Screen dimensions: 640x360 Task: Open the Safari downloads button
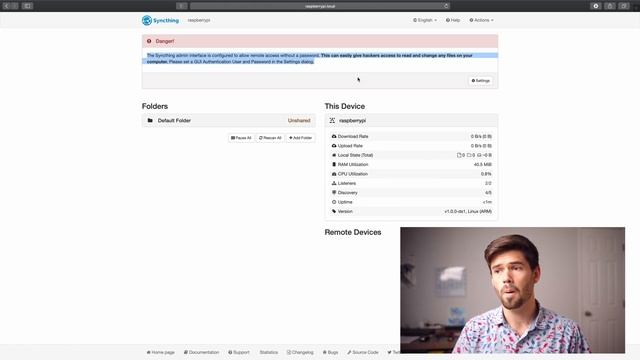[596, 6]
